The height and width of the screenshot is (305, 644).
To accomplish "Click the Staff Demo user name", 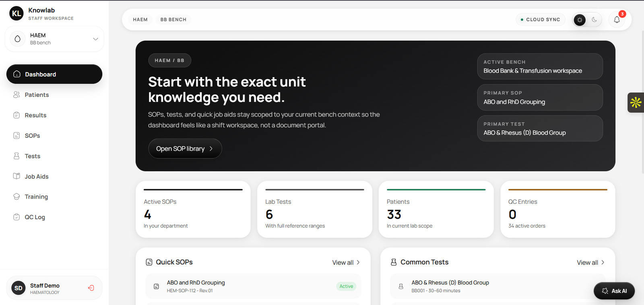I will tap(45, 285).
